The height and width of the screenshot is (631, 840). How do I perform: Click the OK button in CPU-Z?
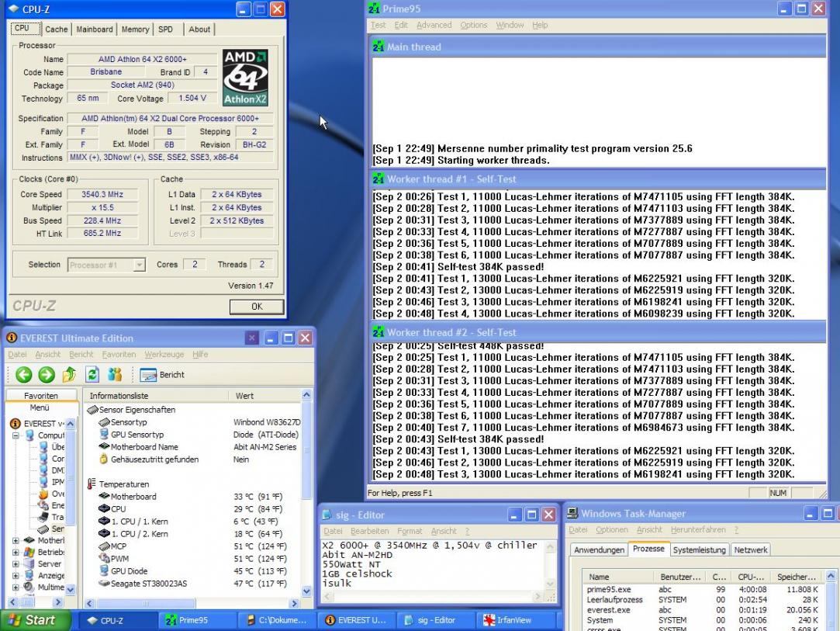(x=257, y=306)
